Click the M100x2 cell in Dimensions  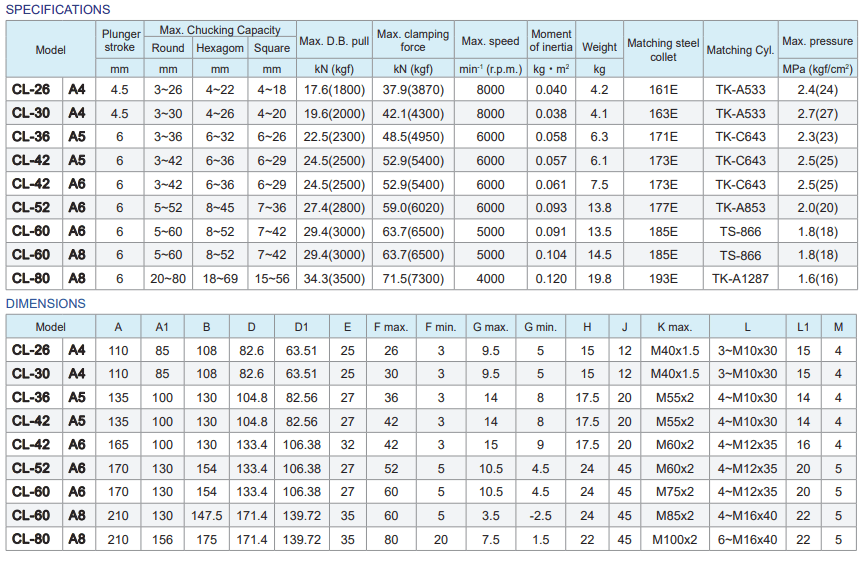click(x=673, y=540)
